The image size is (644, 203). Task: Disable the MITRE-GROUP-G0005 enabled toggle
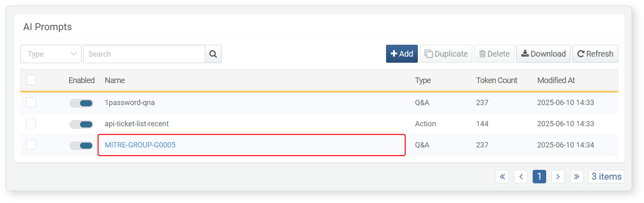click(x=81, y=146)
